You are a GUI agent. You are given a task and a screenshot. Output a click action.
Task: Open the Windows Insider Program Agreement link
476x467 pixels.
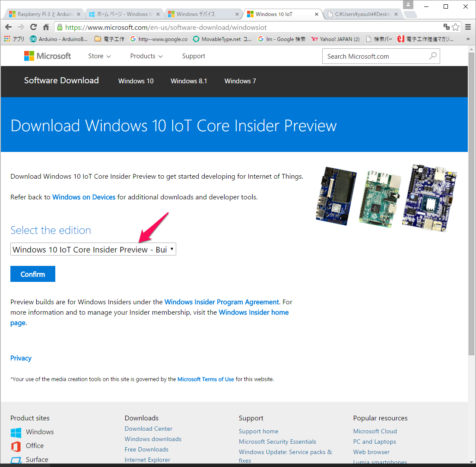pyautogui.click(x=222, y=302)
